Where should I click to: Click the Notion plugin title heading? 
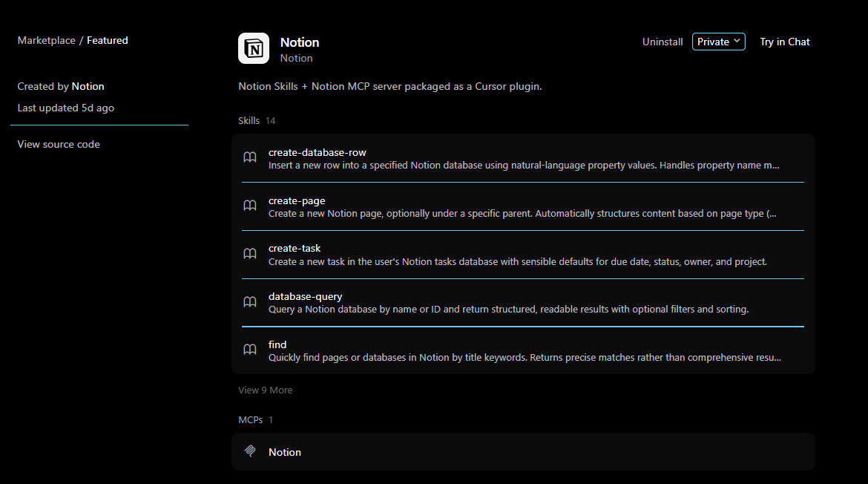coord(300,42)
